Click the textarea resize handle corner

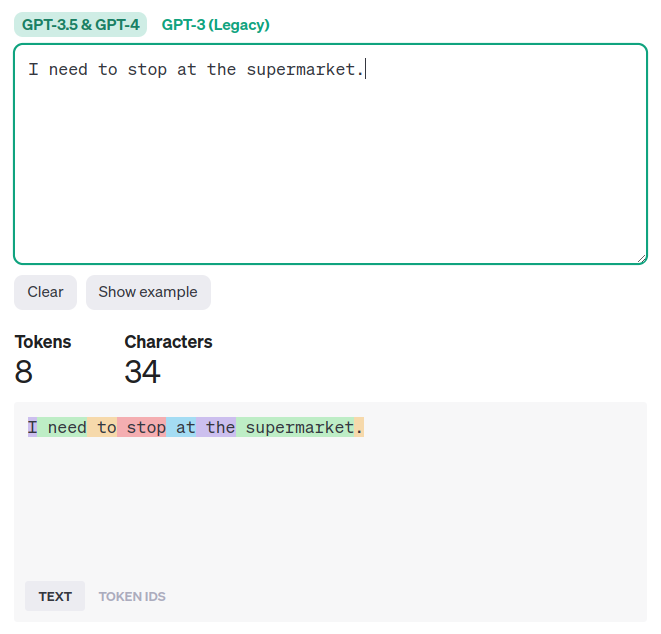click(641, 259)
